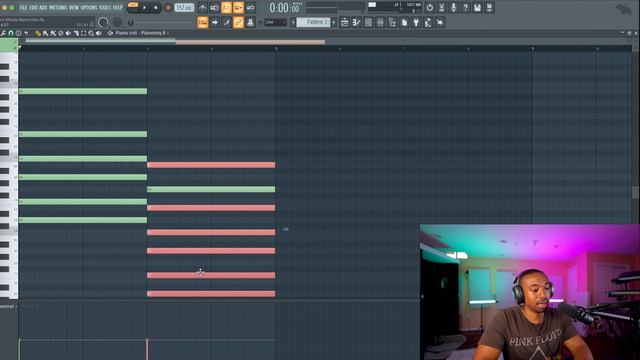Click the multilink to controllers icon
Screen dimensions: 640x360
[x=250, y=22]
